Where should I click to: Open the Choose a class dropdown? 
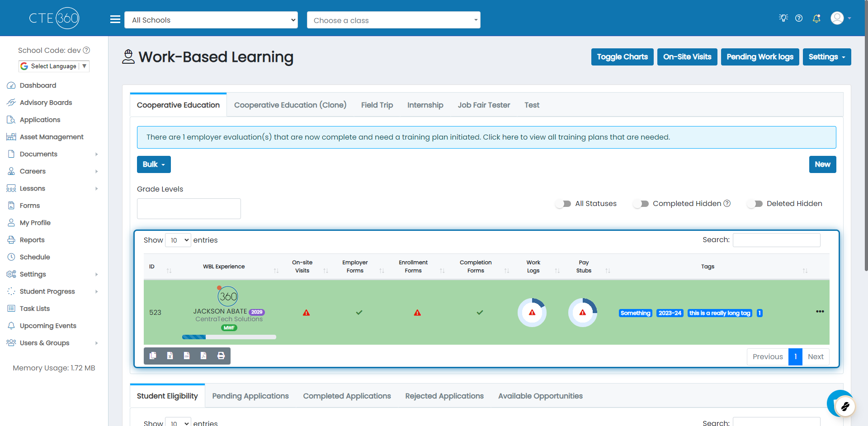coord(394,20)
